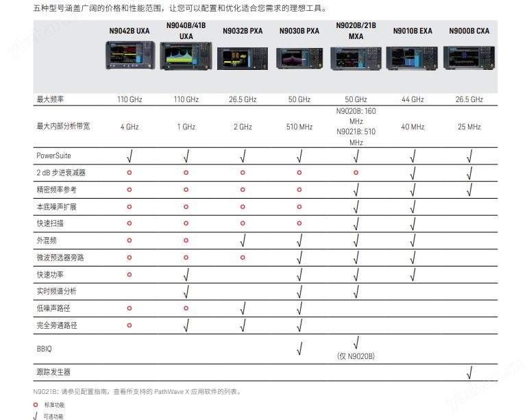Click the red circle in 快速功率 row

(x=129, y=275)
